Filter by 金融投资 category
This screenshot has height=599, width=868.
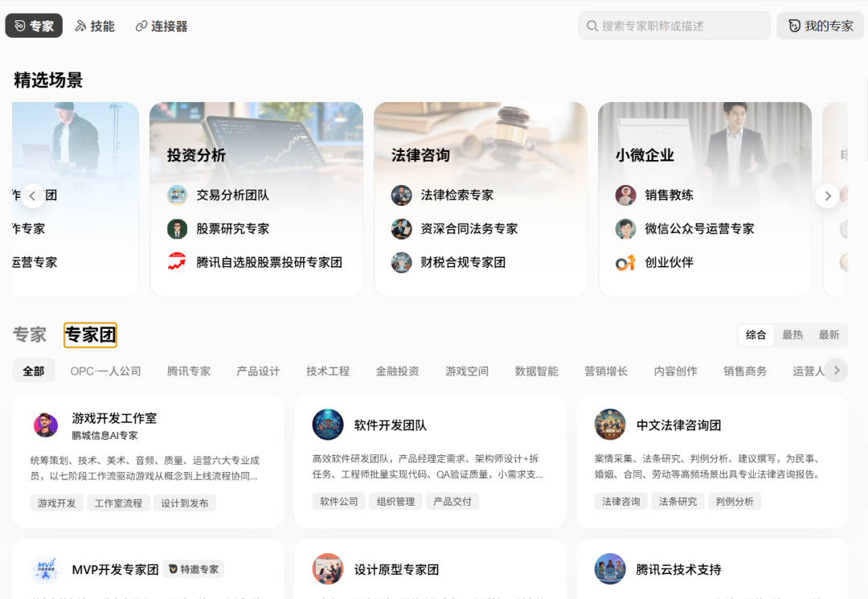pyautogui.click(x=398, y=371)
